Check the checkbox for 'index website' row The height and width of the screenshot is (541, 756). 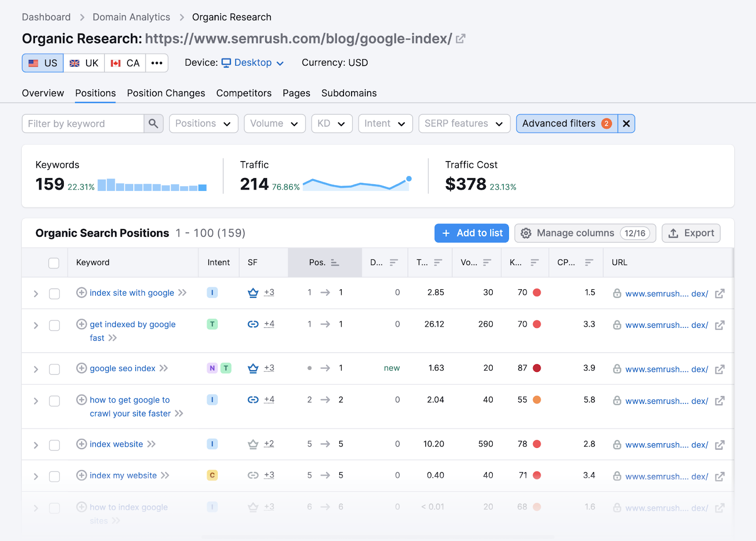pos(54,444)
